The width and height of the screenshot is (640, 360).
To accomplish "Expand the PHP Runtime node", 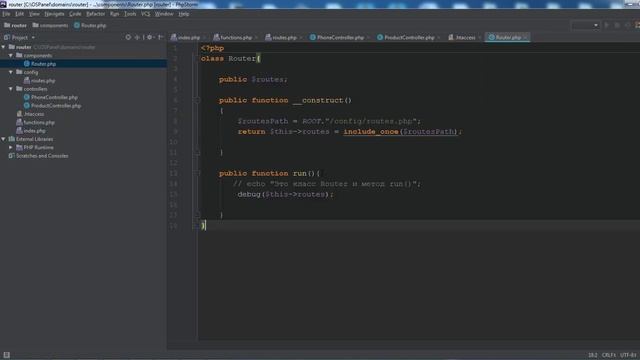I will (x=11, y=147).
